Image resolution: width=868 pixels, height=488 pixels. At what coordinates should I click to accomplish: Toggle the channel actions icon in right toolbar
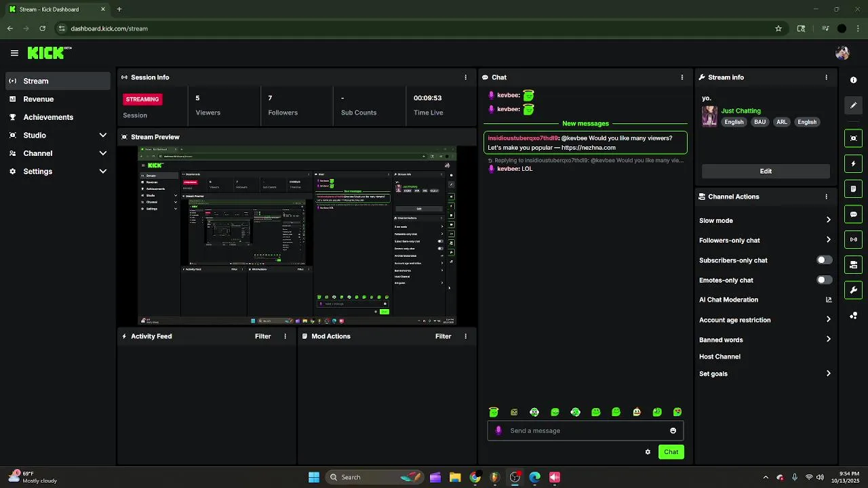point(853,265)
